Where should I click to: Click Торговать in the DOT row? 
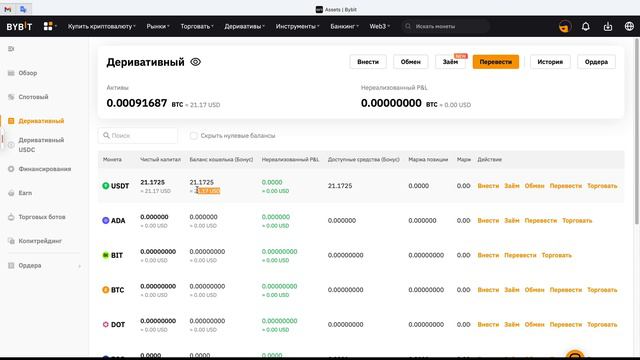602,324
